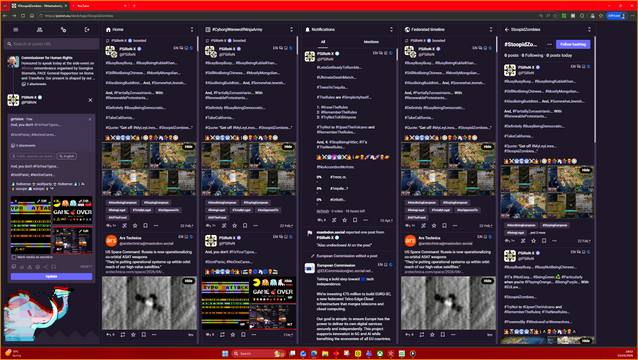Switch to the Mentions tab in Notifications
638x360 pixels.
coord(371,41)
